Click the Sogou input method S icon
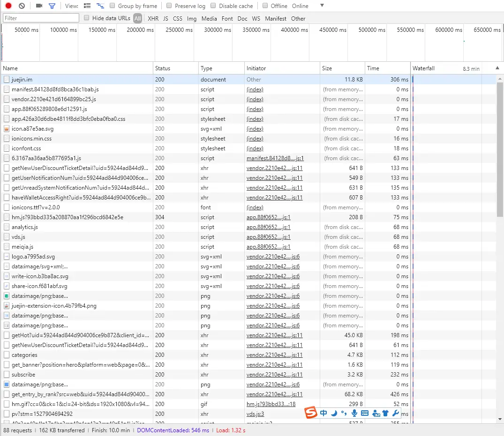The width and height of the screenshot is (504, 436). tap(311, 413)
